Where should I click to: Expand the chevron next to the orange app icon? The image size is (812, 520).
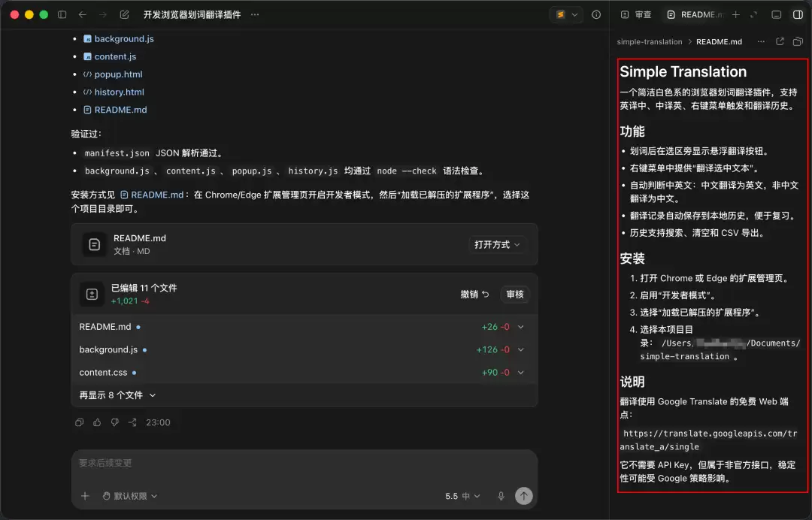(x=574, y=14)
